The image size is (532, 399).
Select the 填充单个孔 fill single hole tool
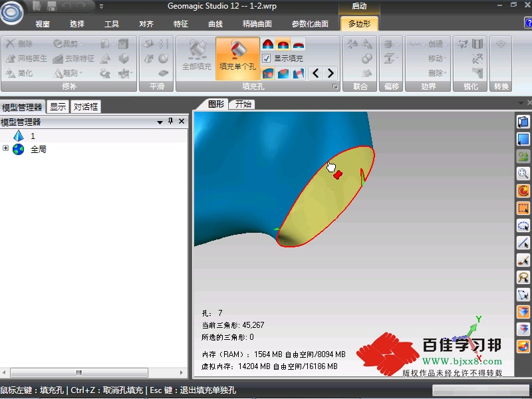coord(237,57)
